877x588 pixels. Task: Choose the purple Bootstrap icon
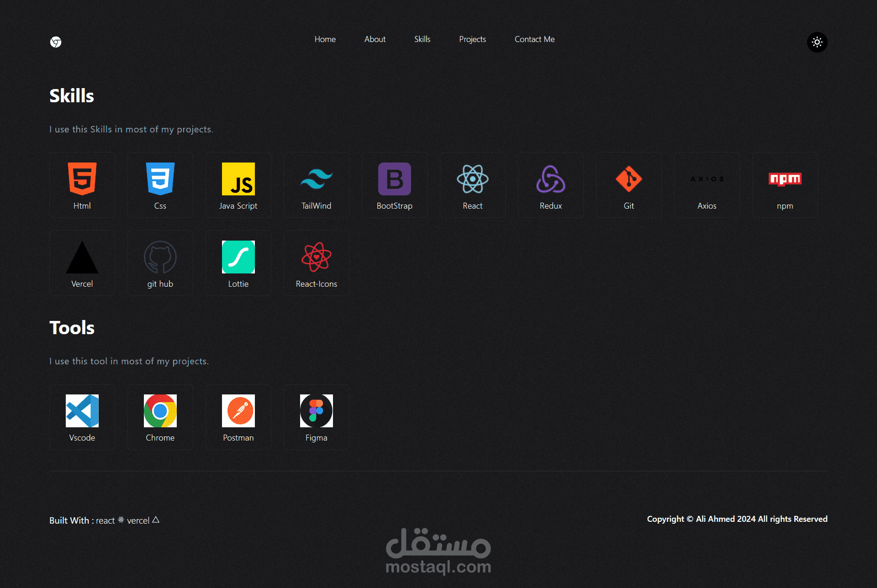pyautogui.click(x=395, y=178)
